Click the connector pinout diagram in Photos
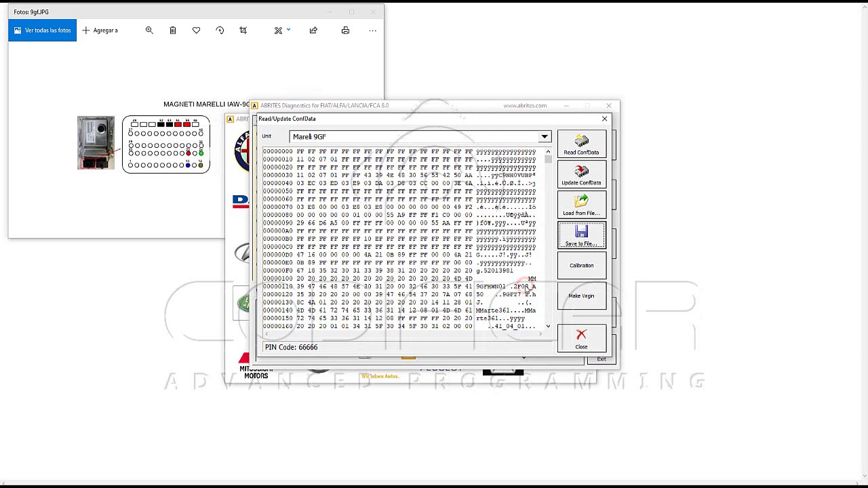This screenshot has width=868, height=488. click(166, 144)
